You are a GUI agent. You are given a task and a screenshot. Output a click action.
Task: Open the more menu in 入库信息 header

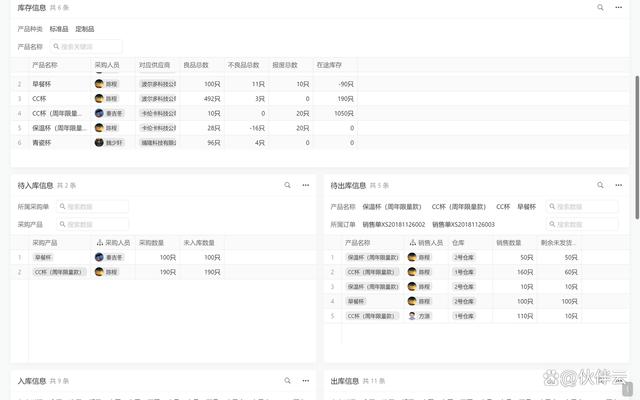tap(306, 380)
